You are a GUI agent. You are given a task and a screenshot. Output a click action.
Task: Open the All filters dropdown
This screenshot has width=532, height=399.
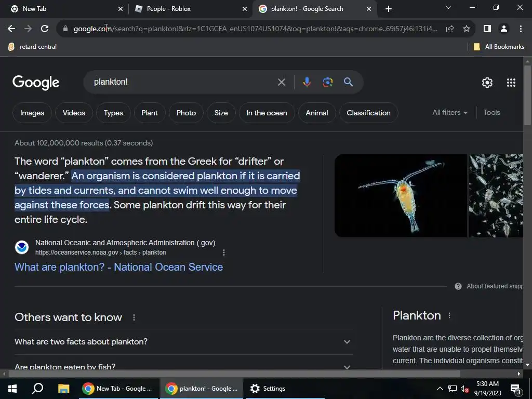click(x=450, y=113)
